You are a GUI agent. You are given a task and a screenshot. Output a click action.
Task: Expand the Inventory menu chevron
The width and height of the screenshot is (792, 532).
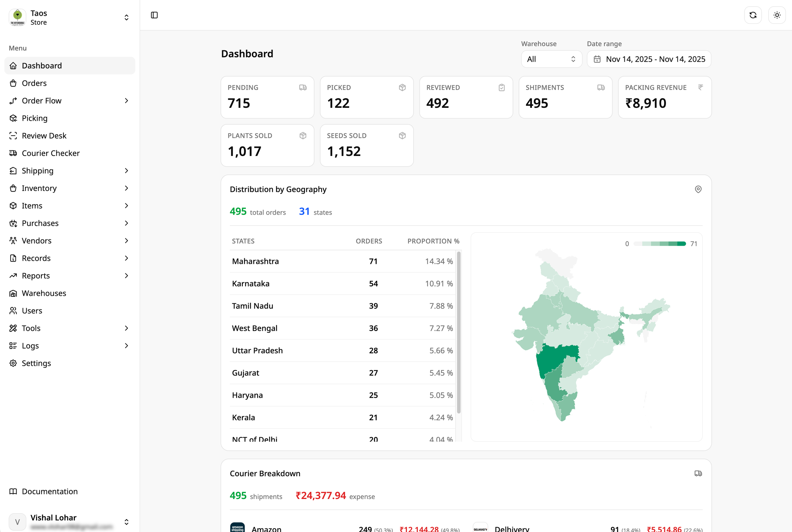(x=126, y=188)
